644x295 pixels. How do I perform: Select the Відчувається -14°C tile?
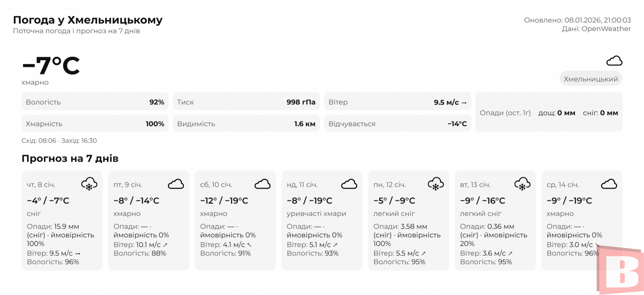[x=397, y=124]
